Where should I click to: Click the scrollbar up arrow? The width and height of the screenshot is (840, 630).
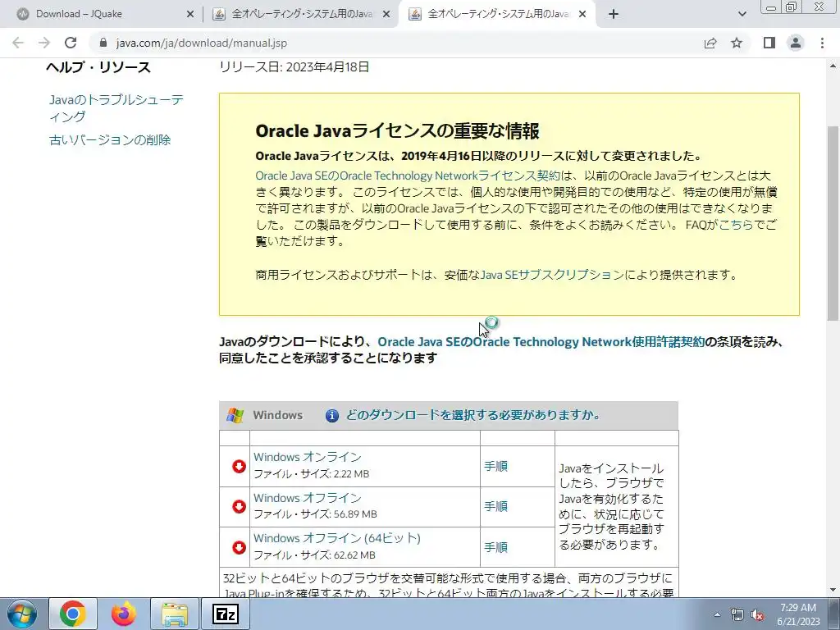click(x=833, y=66)
